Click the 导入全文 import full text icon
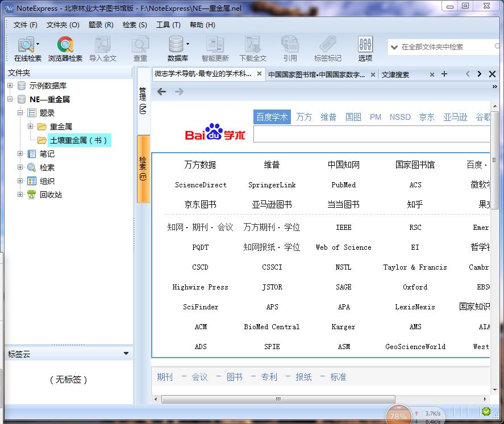The image size is (504, 424). tap(102, 48)
